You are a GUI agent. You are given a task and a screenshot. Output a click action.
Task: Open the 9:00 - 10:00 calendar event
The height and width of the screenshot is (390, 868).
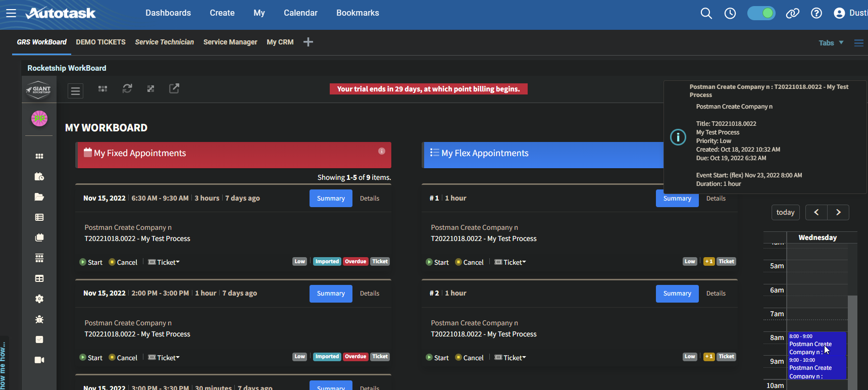click(817, 368)
